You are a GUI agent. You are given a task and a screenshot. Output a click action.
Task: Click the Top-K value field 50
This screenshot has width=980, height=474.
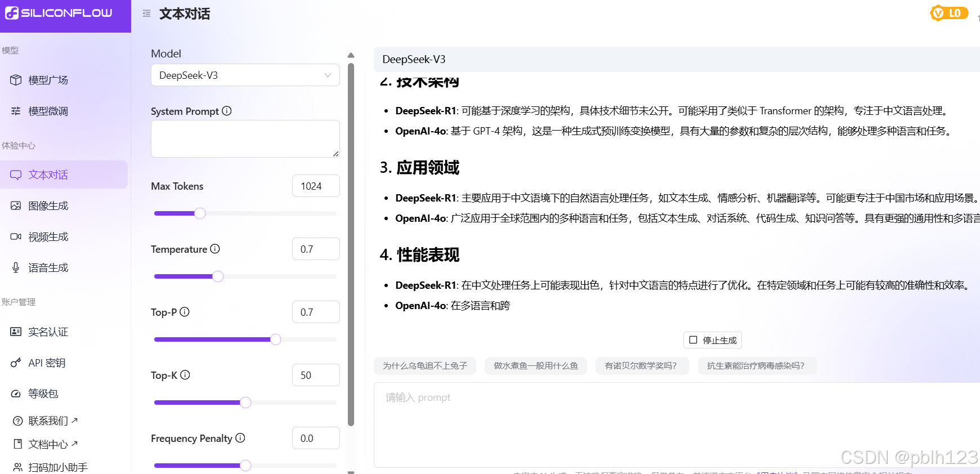pos(316,375)
